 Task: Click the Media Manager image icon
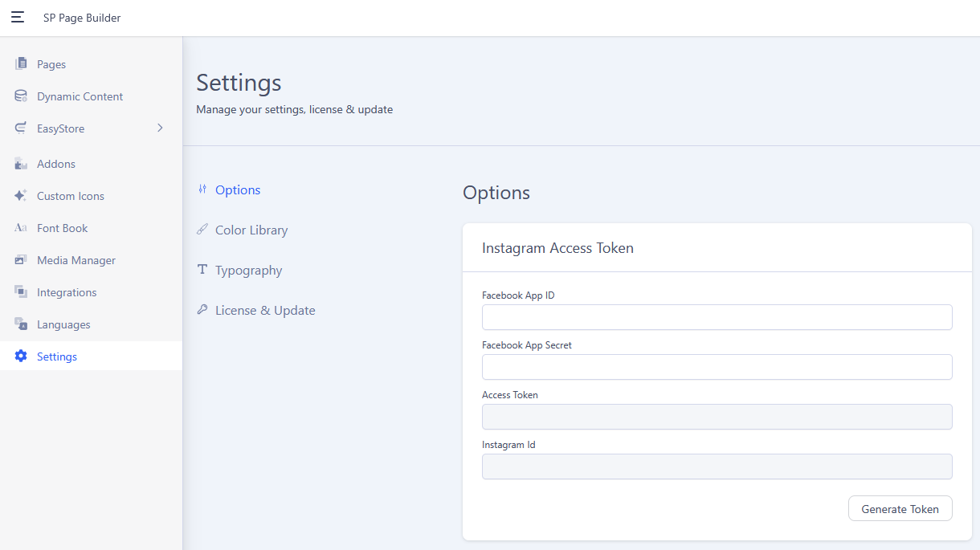(x=21, y=260)
